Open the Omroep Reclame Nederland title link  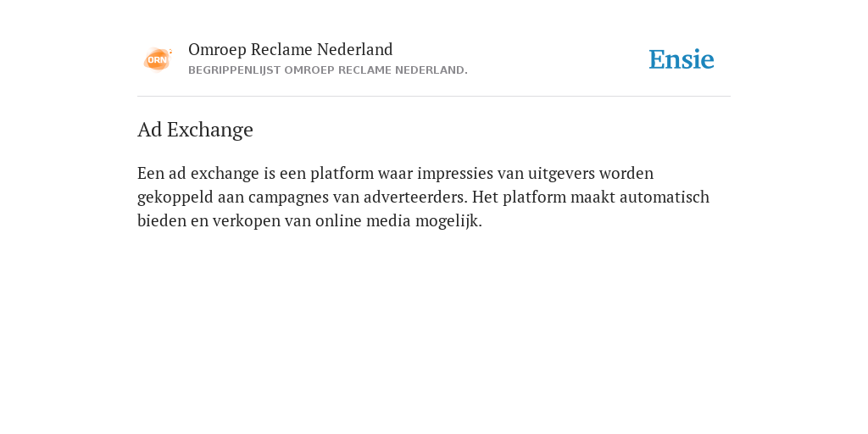[291, 49]
